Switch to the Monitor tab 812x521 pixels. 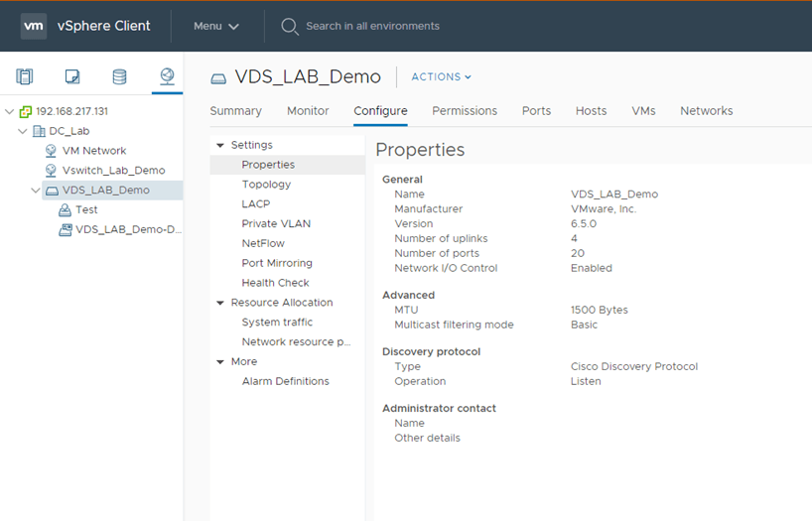click(x=308, y=111)
